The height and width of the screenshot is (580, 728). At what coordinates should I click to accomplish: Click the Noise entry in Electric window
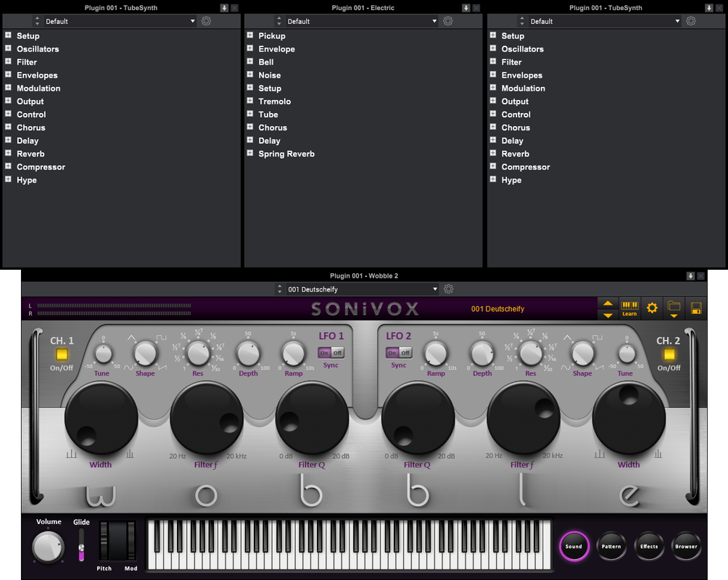(270, 75)
